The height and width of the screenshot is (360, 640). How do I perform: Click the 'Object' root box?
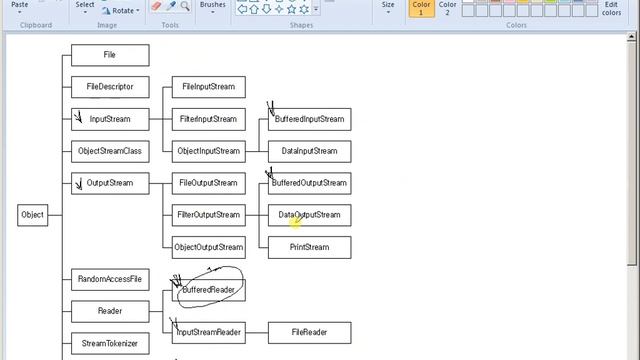click(x=33, y=215)
